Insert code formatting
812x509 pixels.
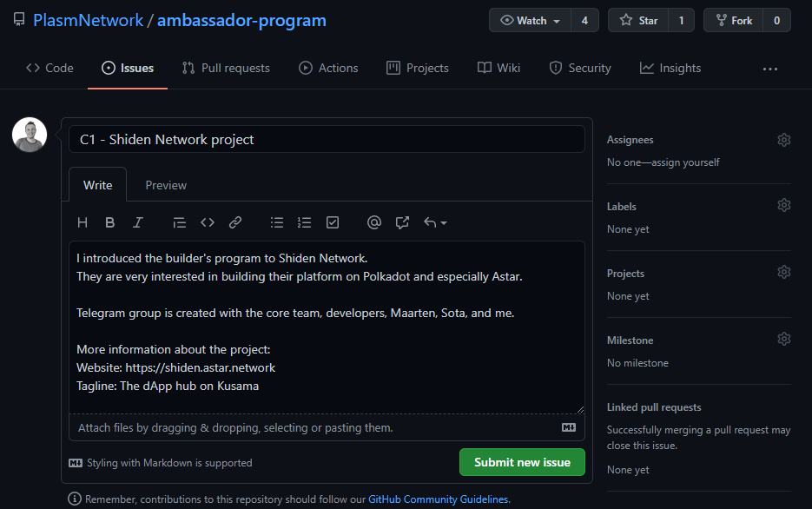[x=208, y=222]
